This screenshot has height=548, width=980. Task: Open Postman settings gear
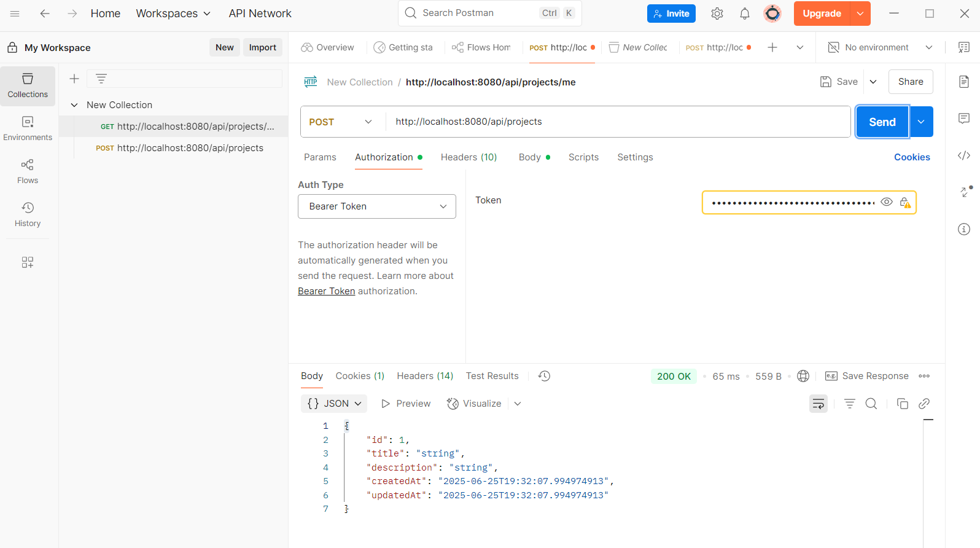click(x=717, y=14)
